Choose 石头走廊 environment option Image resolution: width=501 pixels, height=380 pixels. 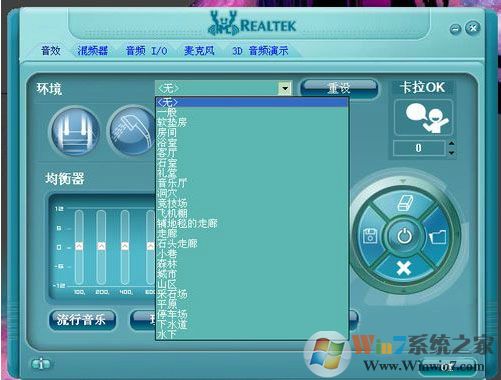[252, 243]
